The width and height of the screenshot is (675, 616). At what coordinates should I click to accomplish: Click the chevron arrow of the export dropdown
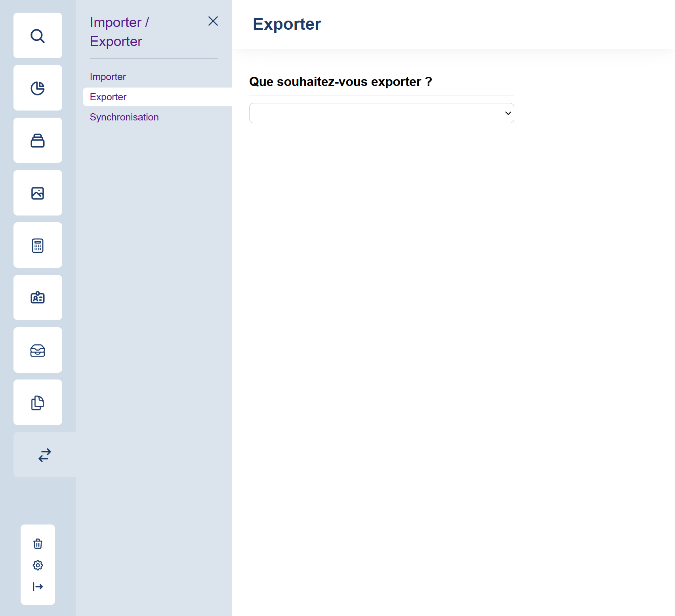pos(508,113)
